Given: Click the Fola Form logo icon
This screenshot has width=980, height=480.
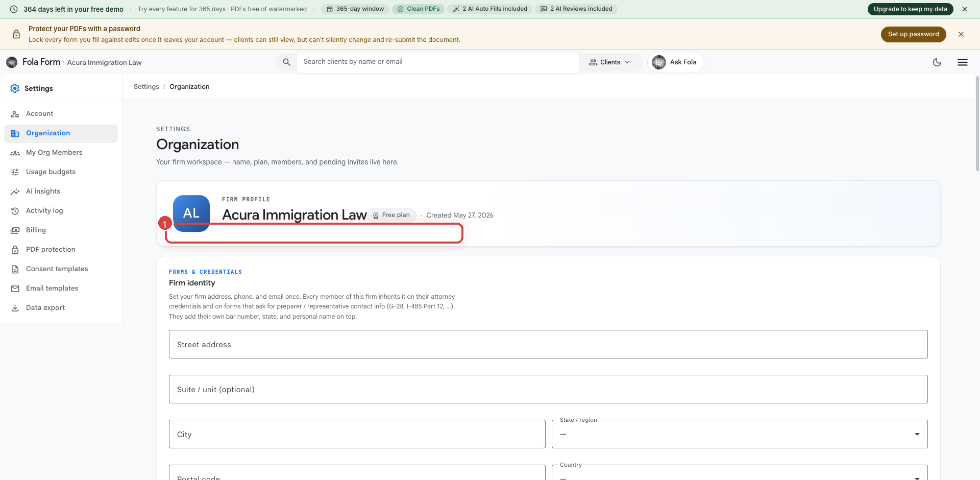Looking at the screenshot, I should pos(12,62).
